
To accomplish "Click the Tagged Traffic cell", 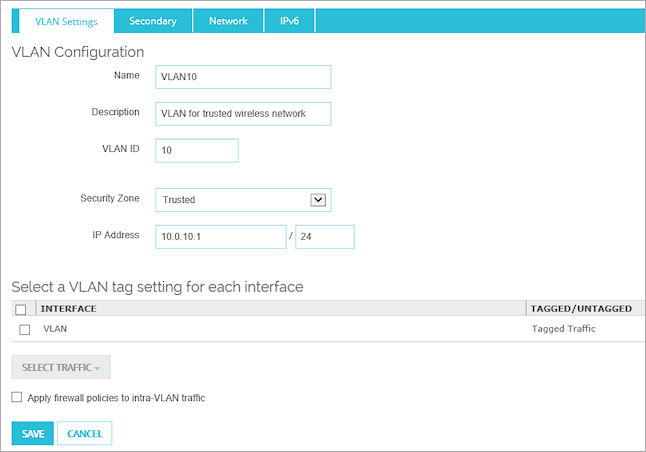I will pyautogui.click(x=563, y=329).
